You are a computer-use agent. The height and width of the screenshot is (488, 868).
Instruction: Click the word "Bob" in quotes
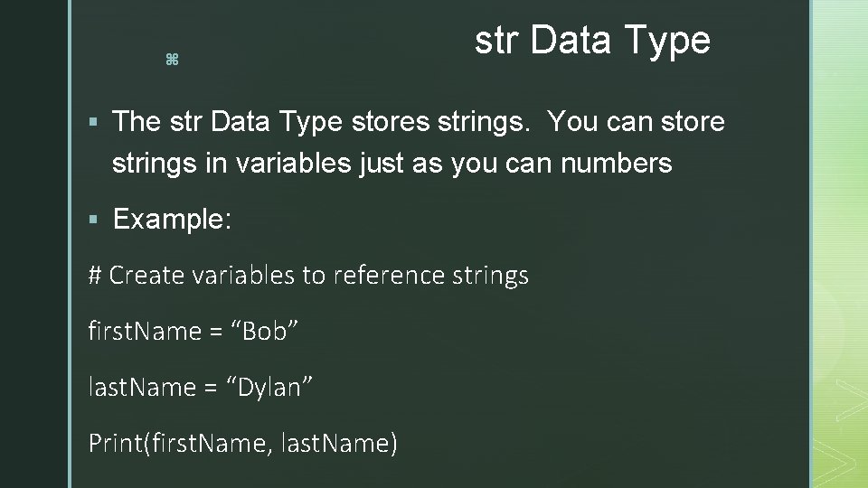coord(264,331)
